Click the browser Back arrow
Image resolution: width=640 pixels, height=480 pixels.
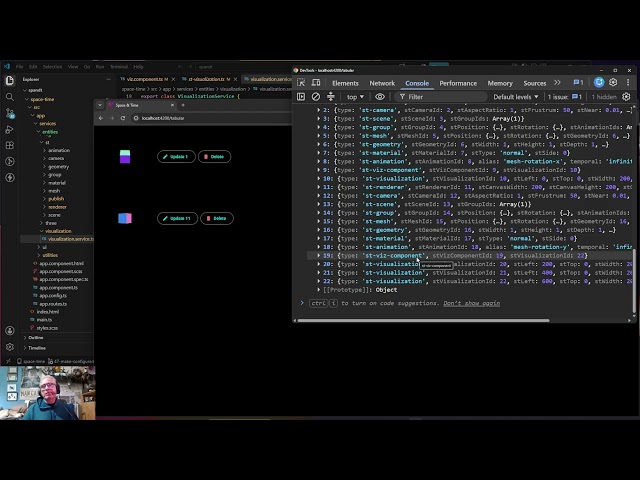coord(101,118)
